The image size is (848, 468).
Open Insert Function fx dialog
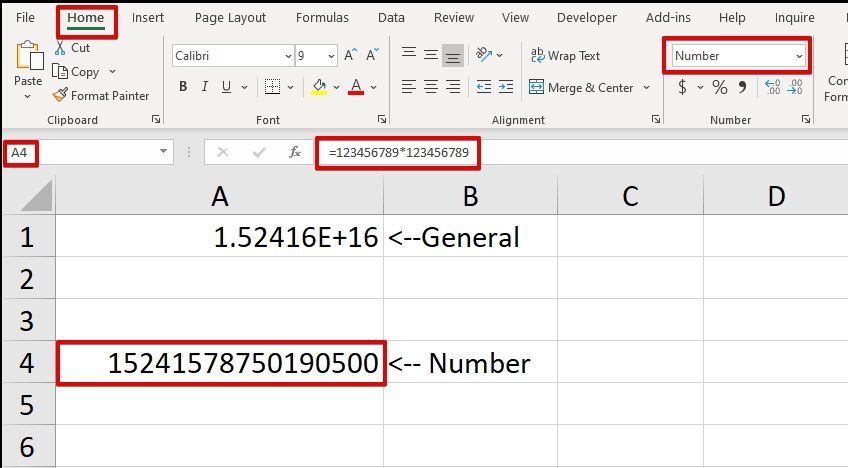click(295, 153)
